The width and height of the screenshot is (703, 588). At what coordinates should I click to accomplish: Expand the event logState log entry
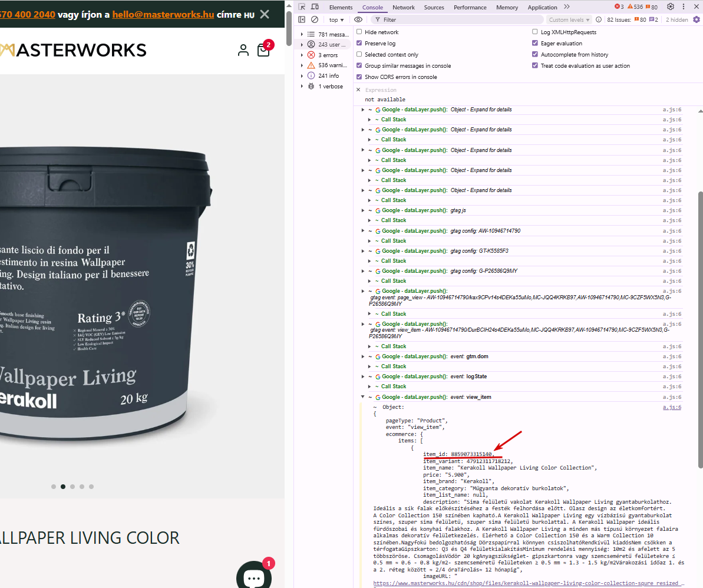[363, 376]
